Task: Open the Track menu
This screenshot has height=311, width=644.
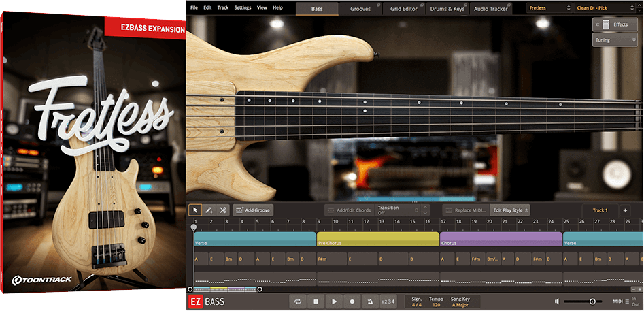Action: tap(223, 7)
